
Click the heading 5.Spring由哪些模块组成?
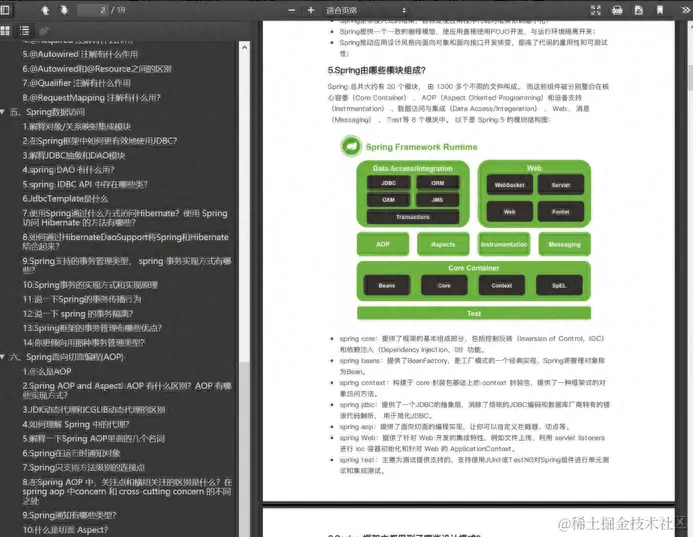pos(377,70)
